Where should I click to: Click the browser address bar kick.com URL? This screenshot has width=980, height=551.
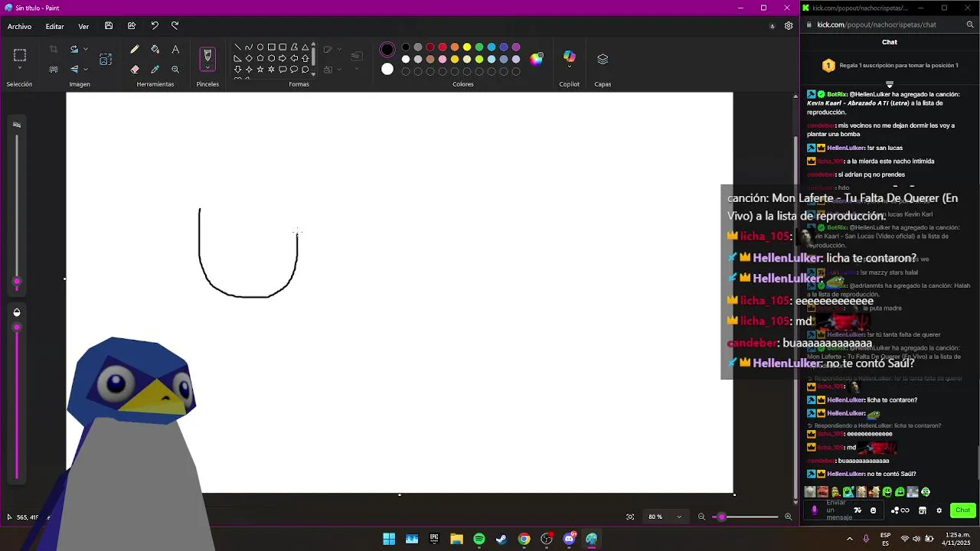(x=877, y=24)
